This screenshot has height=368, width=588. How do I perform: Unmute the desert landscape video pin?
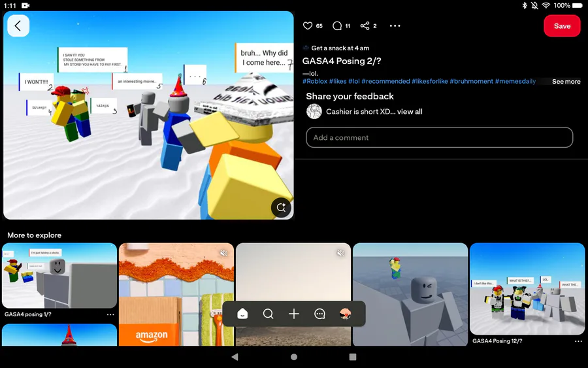340,253
